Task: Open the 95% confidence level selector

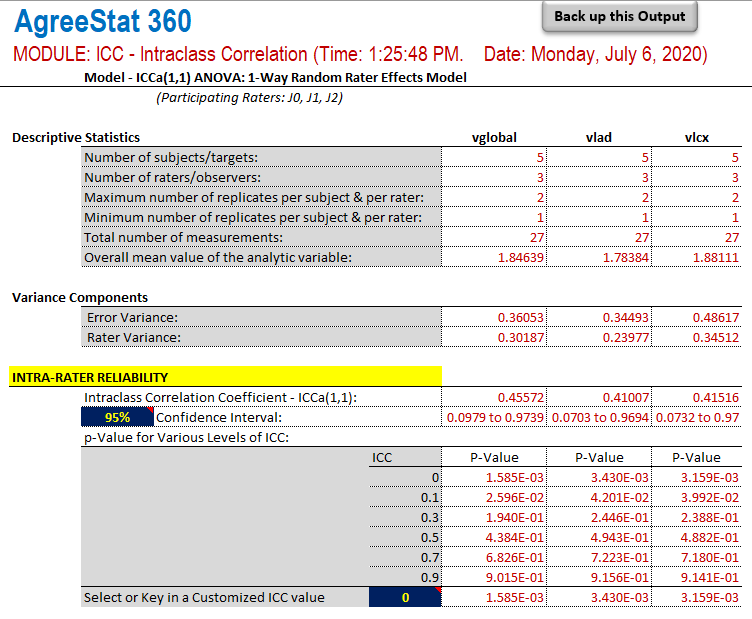Action: click(x=118, y=417)
